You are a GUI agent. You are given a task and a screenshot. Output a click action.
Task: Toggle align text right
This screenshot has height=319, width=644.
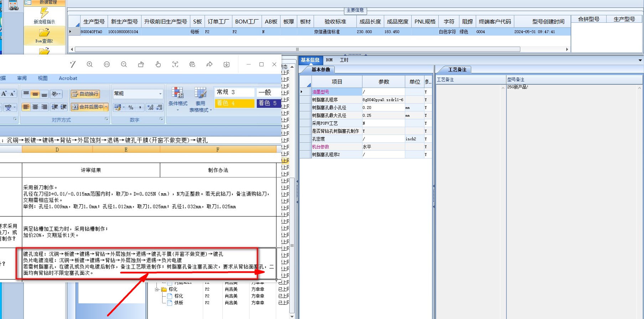pyautogui.click(x=44, y=107)
